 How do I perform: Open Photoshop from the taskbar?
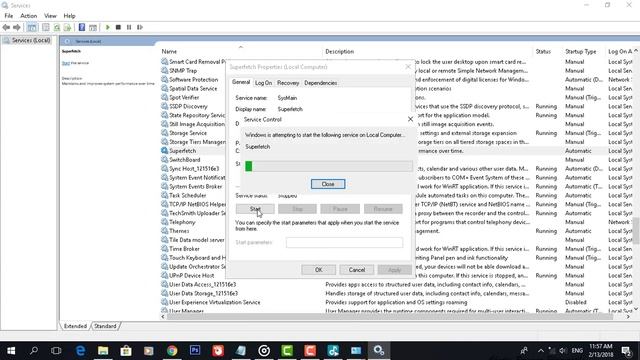195,351
